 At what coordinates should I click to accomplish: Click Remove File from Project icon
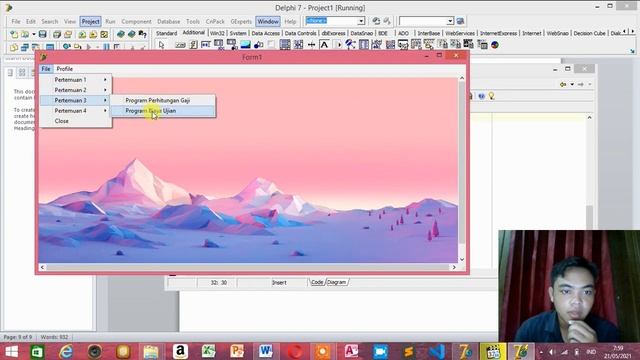pyautogui.click(x=93, y=35)
